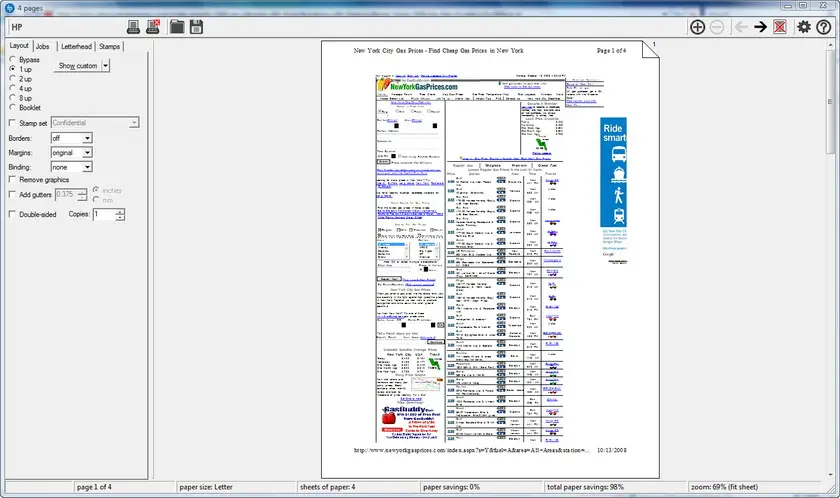Click the printer icon with red X

[153, 27]
